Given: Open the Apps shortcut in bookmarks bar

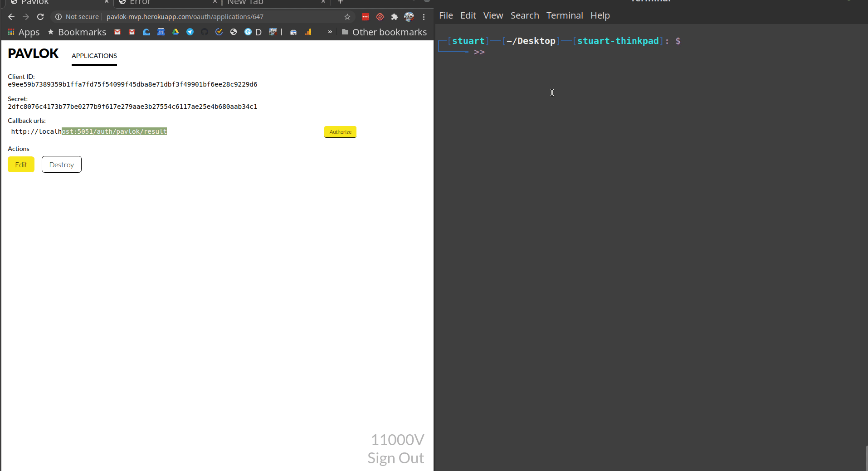Looking at the screenshot, I should (24, 32).
